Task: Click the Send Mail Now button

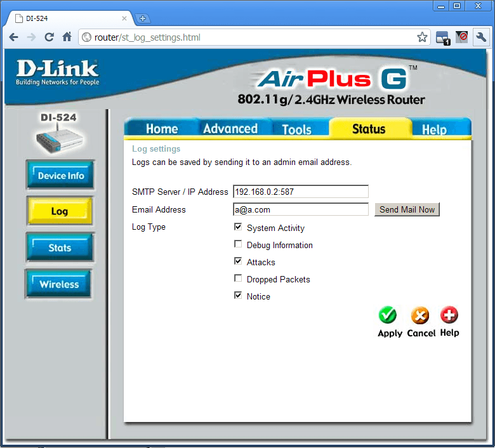Action: (x=407, y=209)
